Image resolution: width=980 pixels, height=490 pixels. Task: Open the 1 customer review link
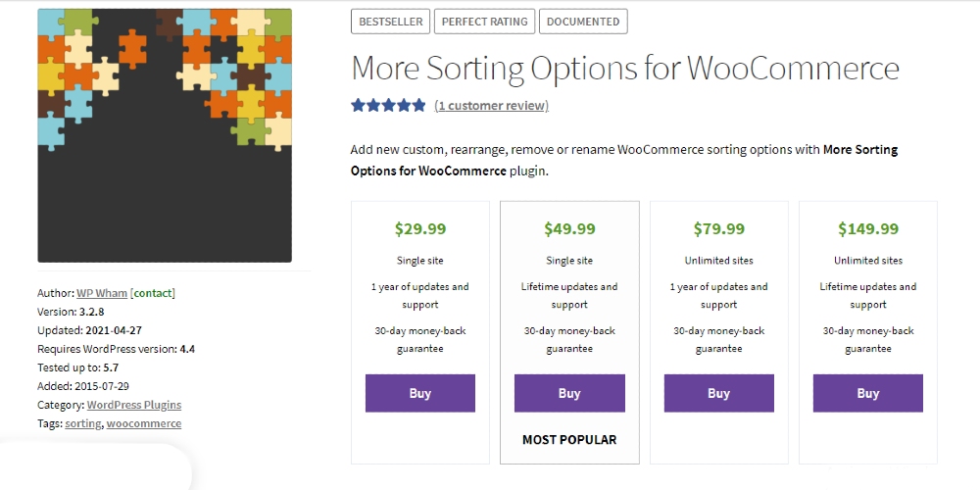[491, 106]
